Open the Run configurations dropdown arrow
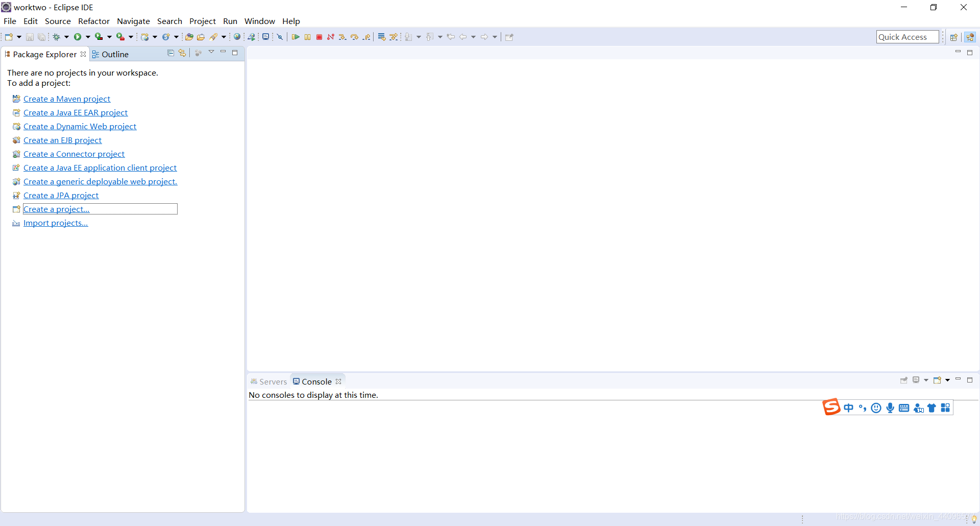The image size is (980, 526). point(88,37)
